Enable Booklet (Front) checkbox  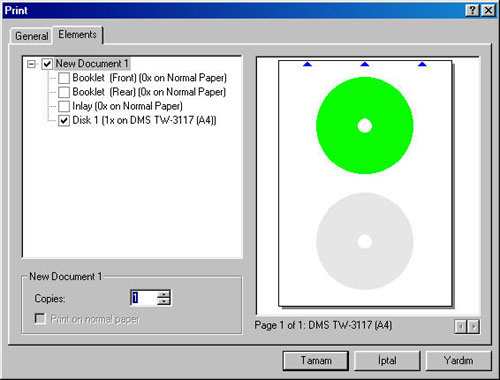point(64,78)
